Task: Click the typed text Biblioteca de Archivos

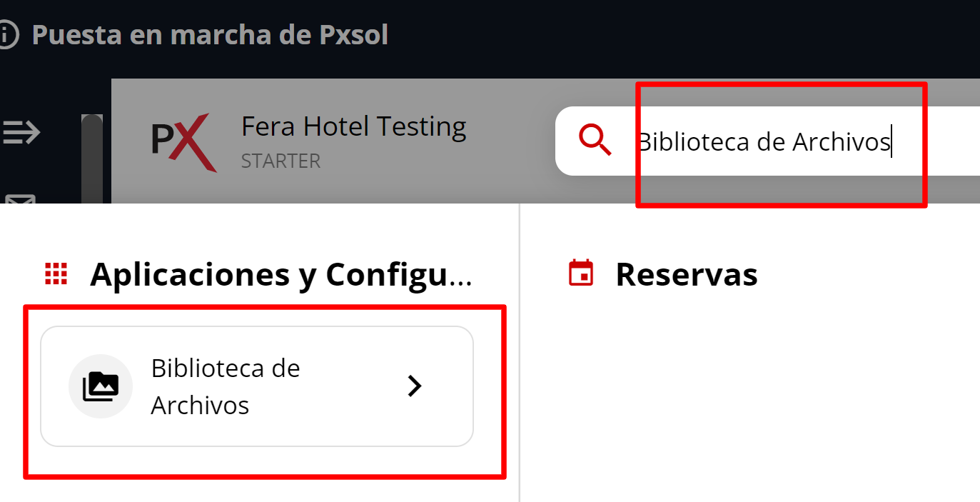Action: pyautogui.click(x=764, y=141)
